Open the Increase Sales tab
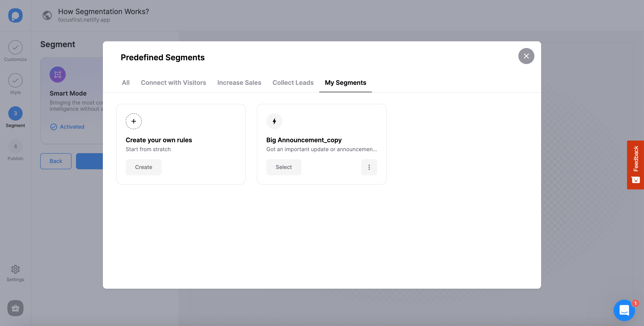The width and height of the screenshot is (644, 326). [x=239, y=83]
